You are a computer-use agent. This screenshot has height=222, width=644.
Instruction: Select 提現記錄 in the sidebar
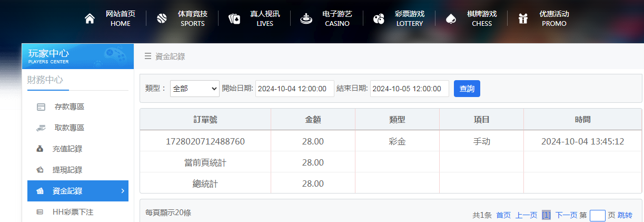[67, 170]
